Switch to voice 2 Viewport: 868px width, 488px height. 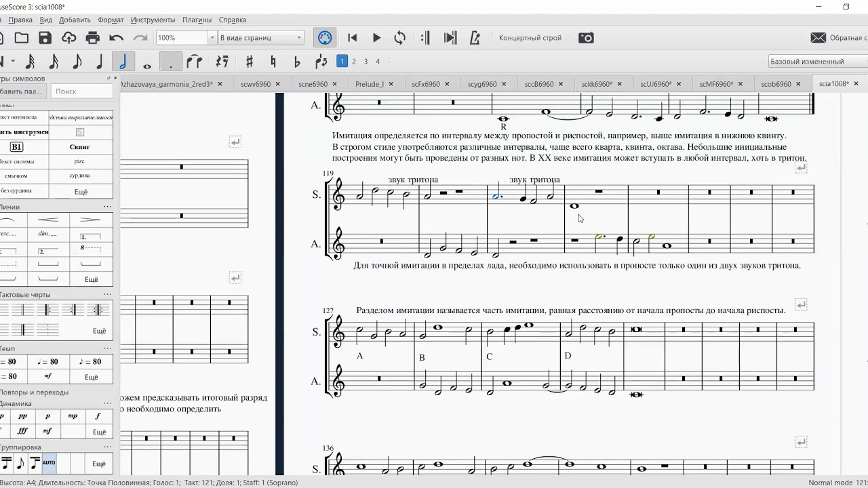(353, 61)
